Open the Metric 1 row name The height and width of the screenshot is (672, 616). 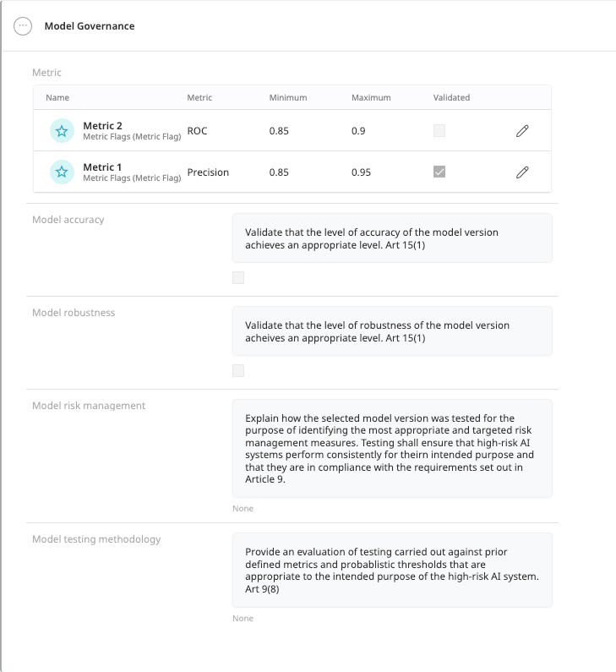tap(102, 167)
